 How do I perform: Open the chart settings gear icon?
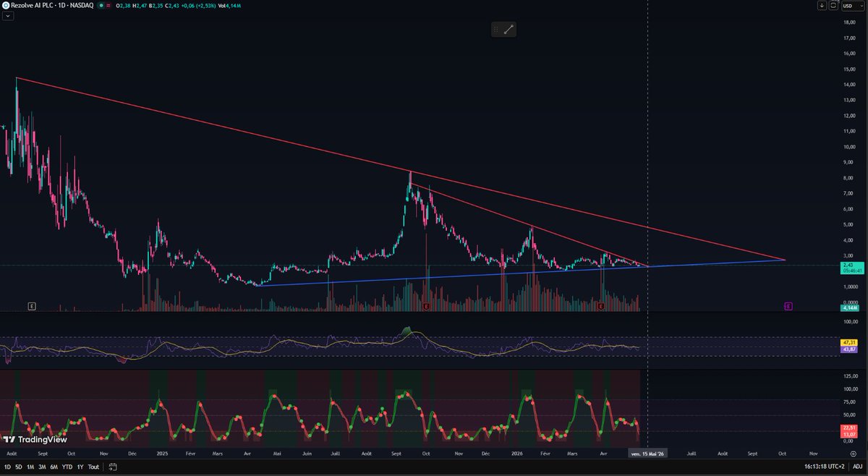click(854, 452)
